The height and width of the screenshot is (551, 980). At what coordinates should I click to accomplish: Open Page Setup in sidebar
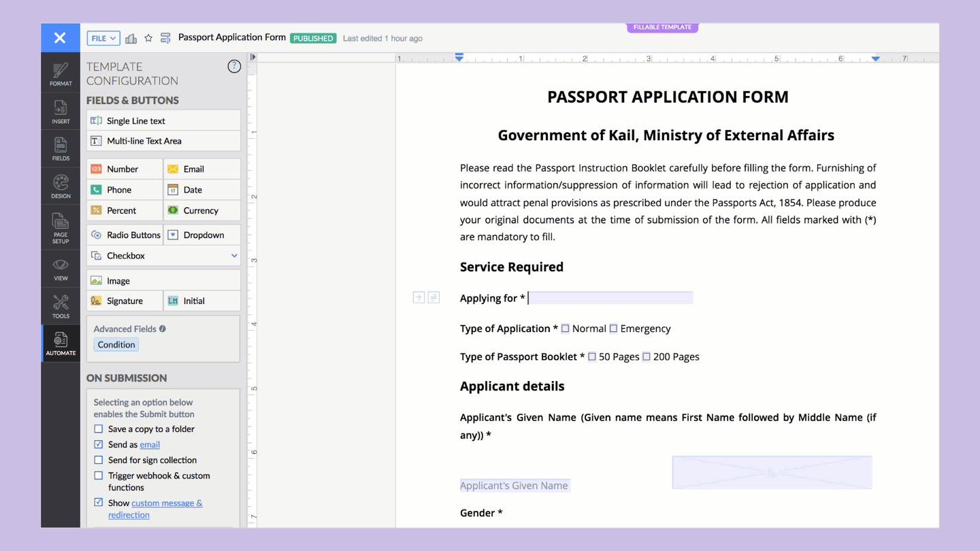pos(61,228)
